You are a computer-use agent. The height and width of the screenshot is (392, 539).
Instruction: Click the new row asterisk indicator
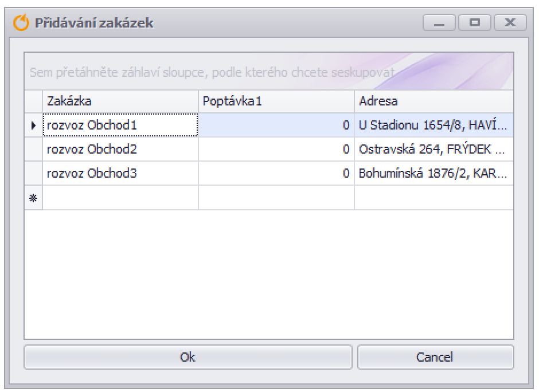[x=33, y=198]
